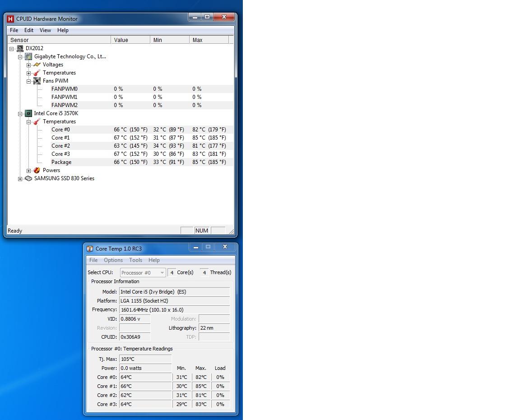Click the Powers flame icon

click(x=37, y=170)
